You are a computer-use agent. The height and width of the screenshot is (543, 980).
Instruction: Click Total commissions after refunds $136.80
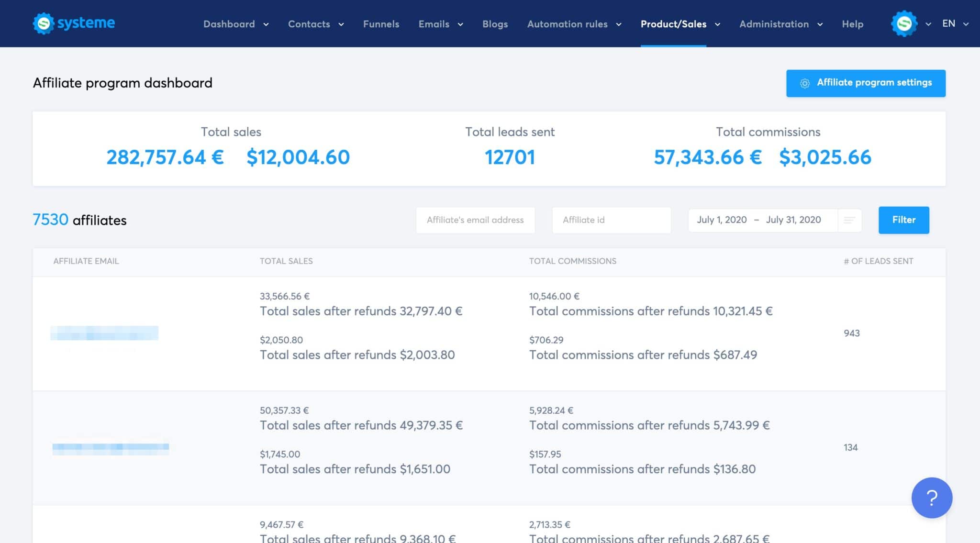[x=642, y=469]
